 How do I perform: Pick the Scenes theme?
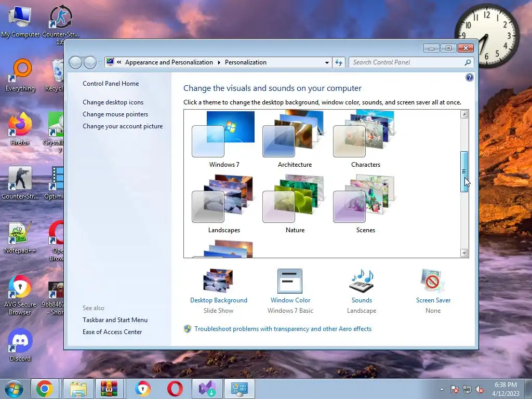tap(365, 204)
